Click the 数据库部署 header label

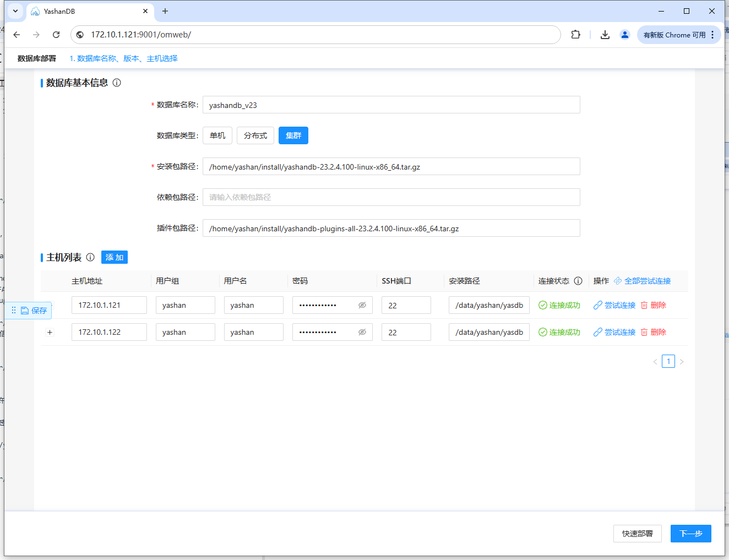point(37,58)
